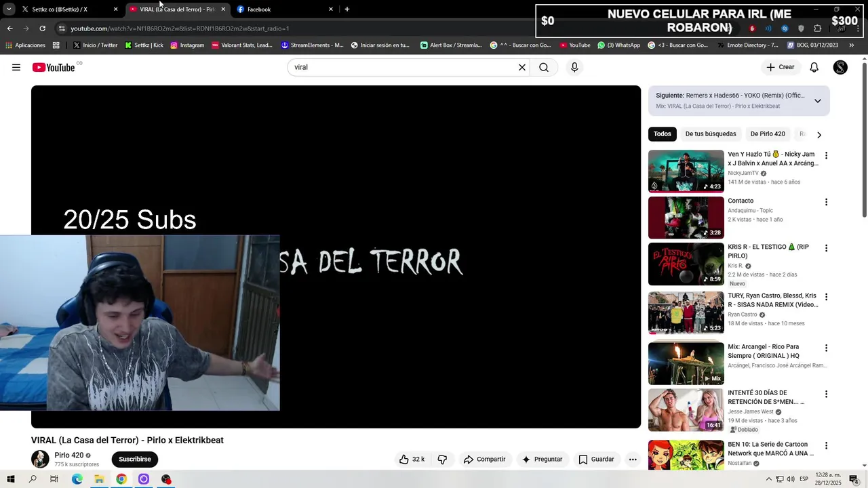Select the De Pirlo 420 chip
Viewport: 868px width, 488px height.
[x=768, y=134]
